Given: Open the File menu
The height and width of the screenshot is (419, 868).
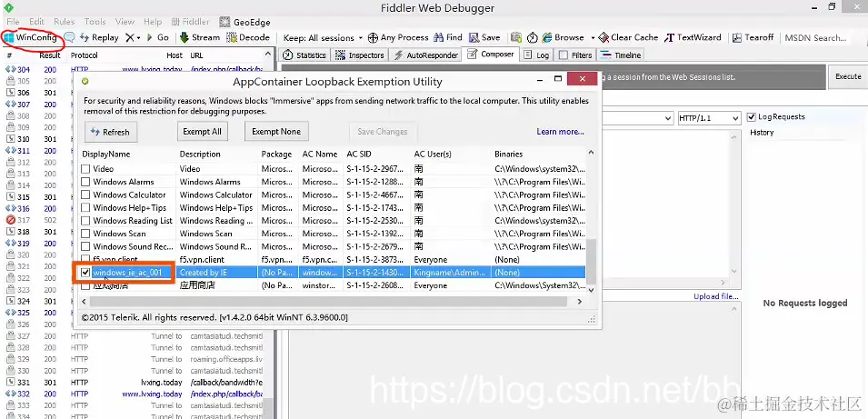Looking at the screenshot, I should click(x=13, y=22).
